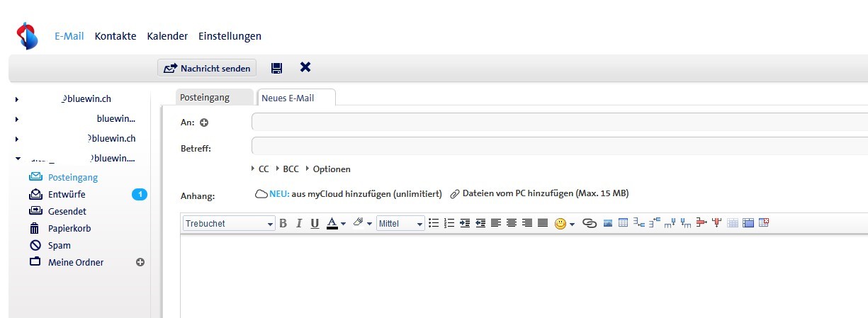
Task: Open Einstellungen
Action: pyautogui.click(x=230, y=36)
